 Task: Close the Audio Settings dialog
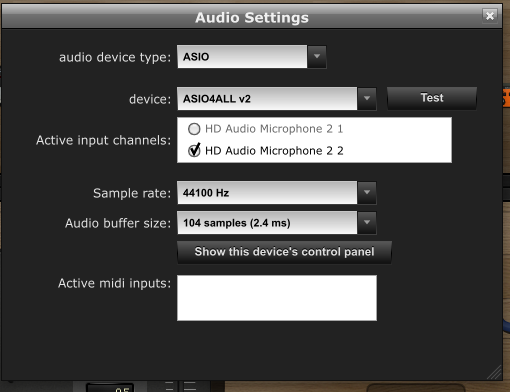click(x=490, y=16)
